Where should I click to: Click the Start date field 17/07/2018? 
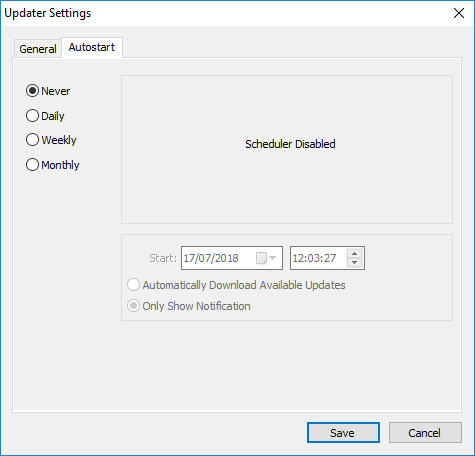pyautogui.click(x=232, y=258)
